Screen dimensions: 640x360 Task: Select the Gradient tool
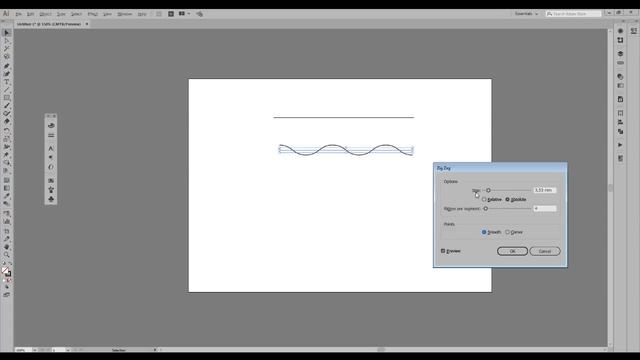(x=7, y=188)
